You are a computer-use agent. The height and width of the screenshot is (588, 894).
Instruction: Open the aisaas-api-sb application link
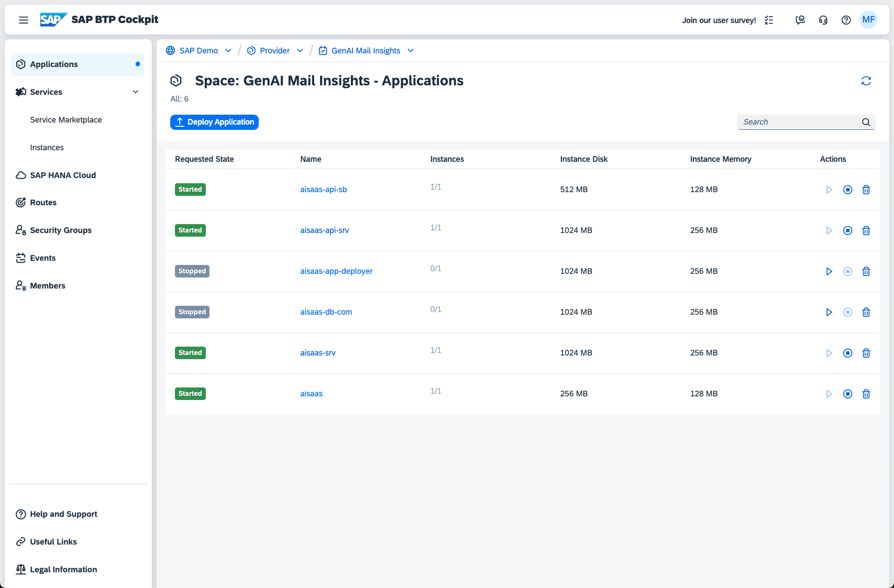click(x=324, y=190)
